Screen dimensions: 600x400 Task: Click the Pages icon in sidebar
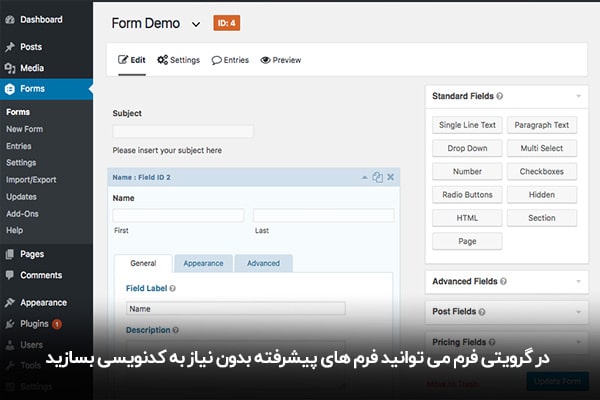pyautogui.click(x=10, y=254)
